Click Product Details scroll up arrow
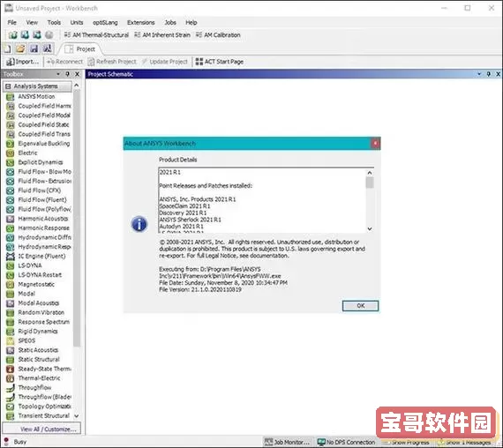The height and width of the screenshot is (448, 503). [x=370, y=173]
